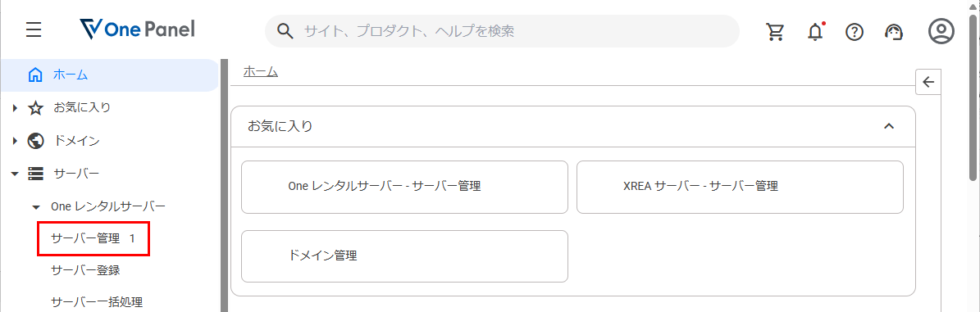The height and width of the screenshot is (312, 980).
Task: Collapse the One レンタルサーバー subsection
Action: click(36, 206)
